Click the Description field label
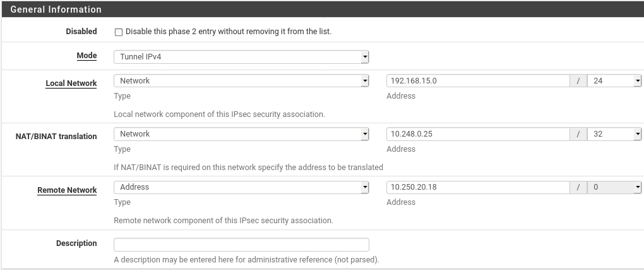 click(76, 243)
